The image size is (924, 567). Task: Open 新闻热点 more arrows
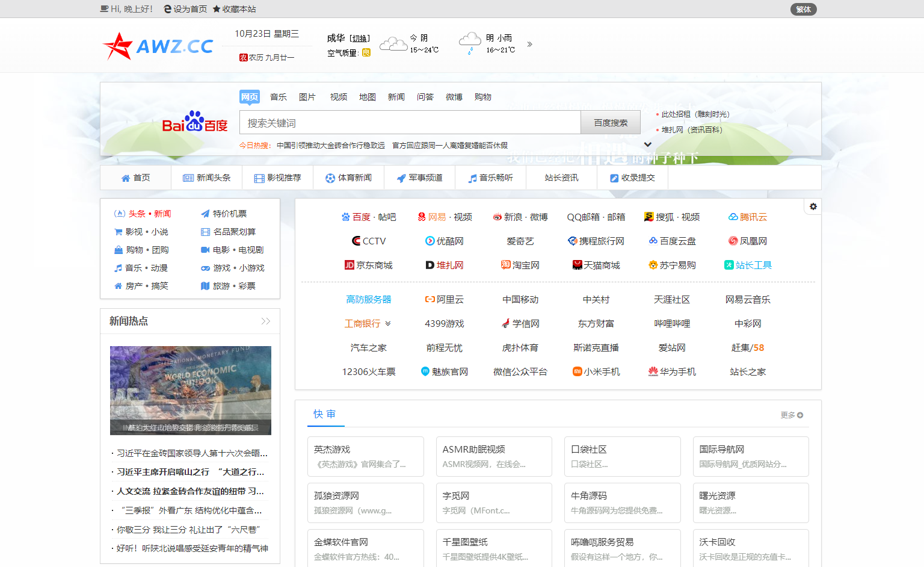point(266,321)
